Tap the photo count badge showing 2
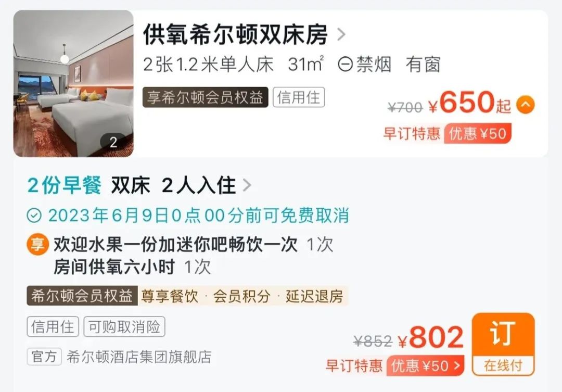The width and height of the screenshot is (562, 392). point(113,143)
